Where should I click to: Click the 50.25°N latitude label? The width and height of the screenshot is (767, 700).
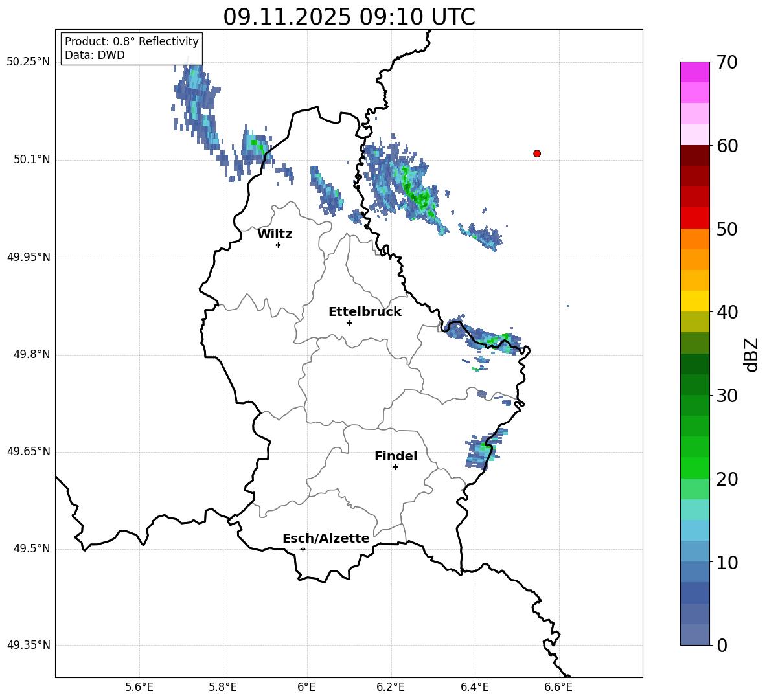click(x=29, y=62)
